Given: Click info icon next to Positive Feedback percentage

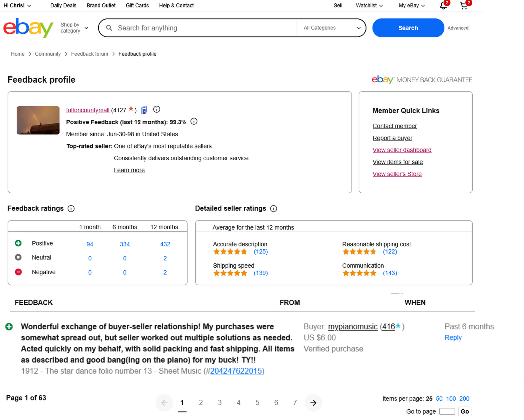Looking at the screenshot, I should pyautogui.click(x=194, y=122).
